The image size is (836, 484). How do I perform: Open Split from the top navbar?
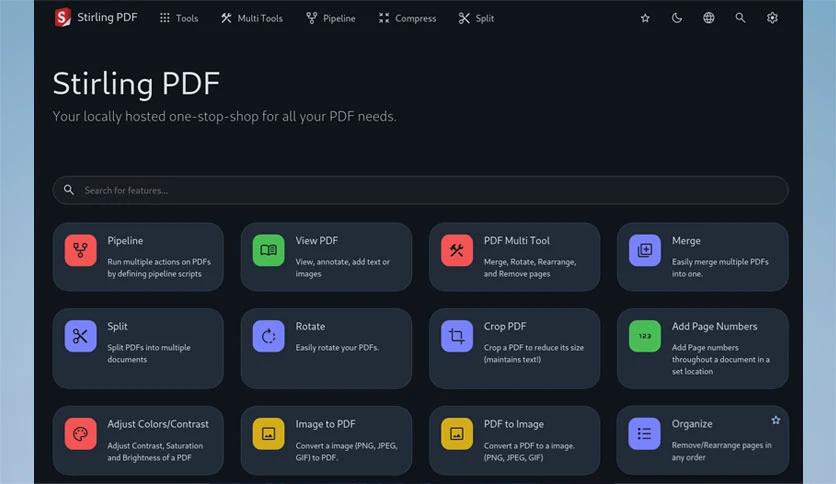click(476, 18)
